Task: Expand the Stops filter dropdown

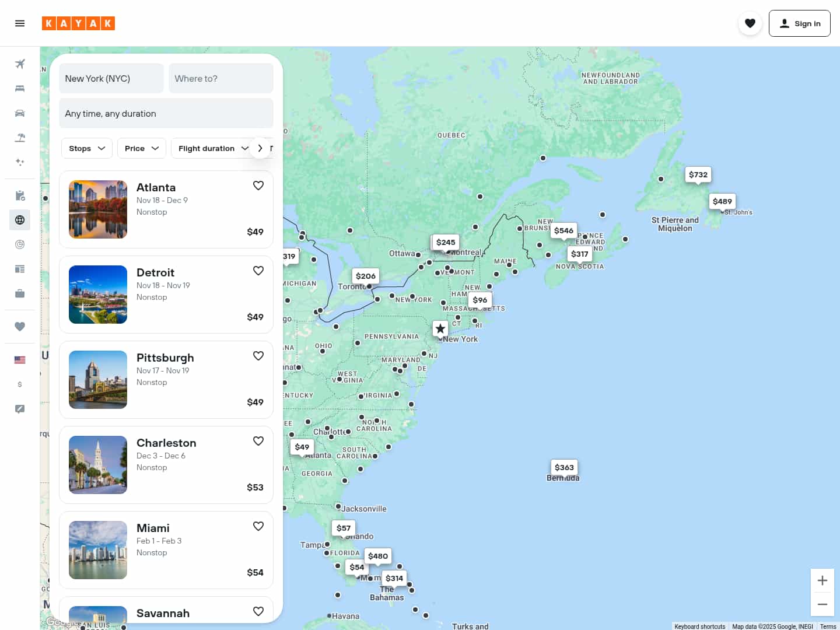Action: [x=87, y=148]
